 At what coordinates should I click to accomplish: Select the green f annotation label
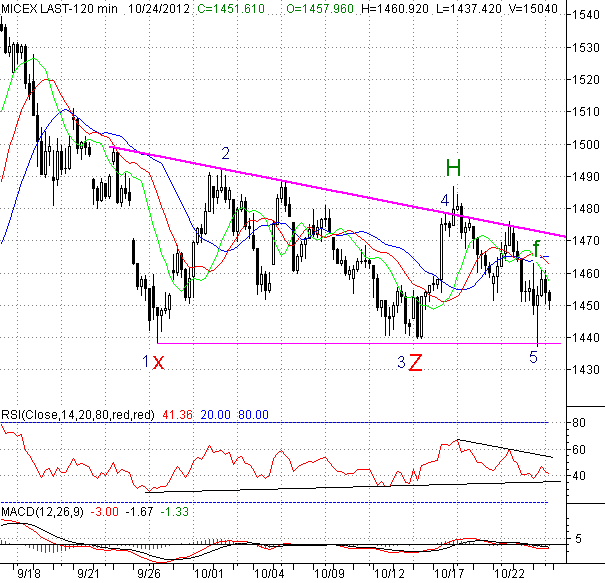(x=536, y=248)
